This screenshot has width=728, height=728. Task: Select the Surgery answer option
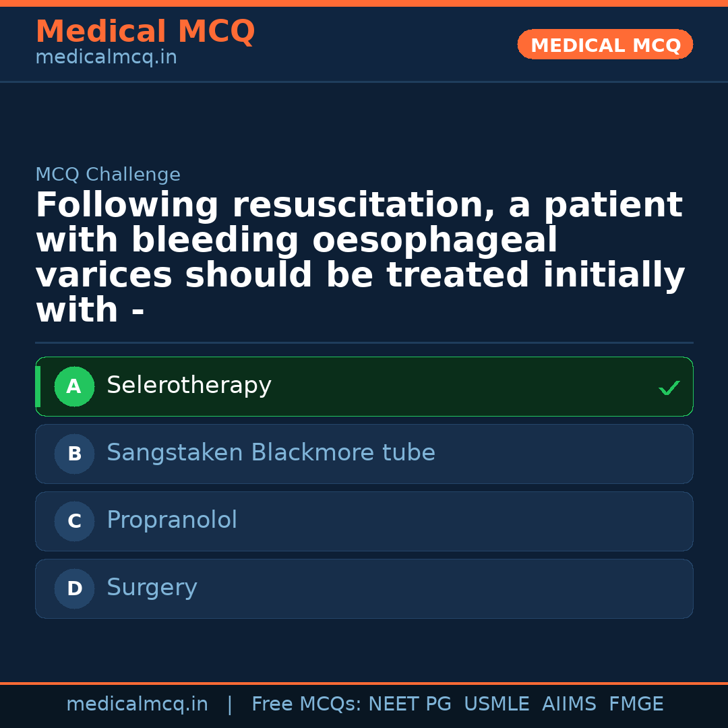152,588
